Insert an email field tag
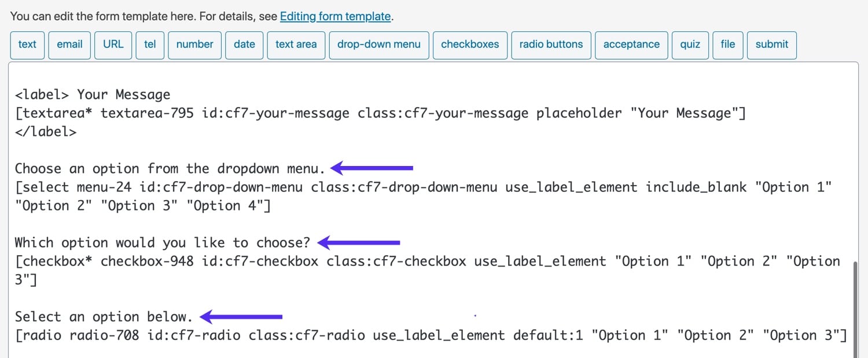 point(69,45)
